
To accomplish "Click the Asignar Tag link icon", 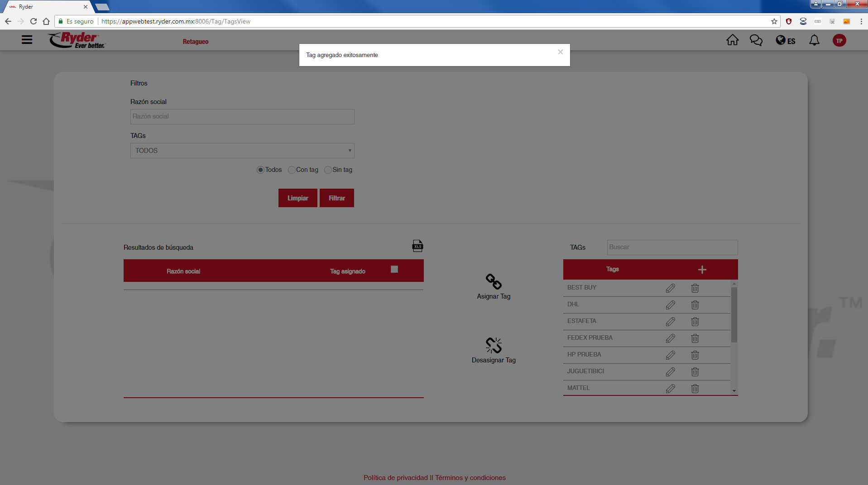I will 494,282.
